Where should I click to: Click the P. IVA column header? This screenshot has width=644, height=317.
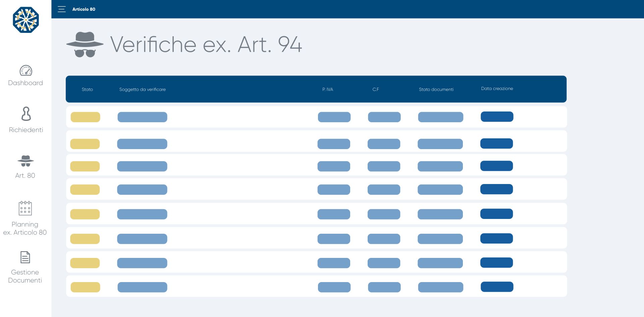click(x=328, y=89)
